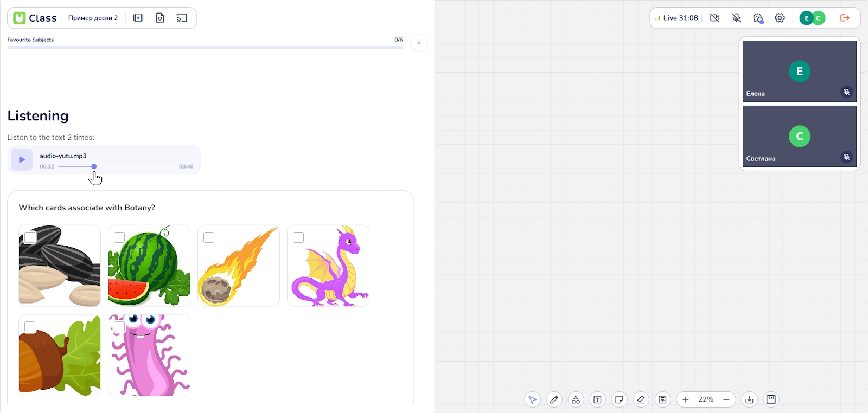Viewport: 868px width, 413px height.
Task: Select the text box tool
Action: (597, 399)
